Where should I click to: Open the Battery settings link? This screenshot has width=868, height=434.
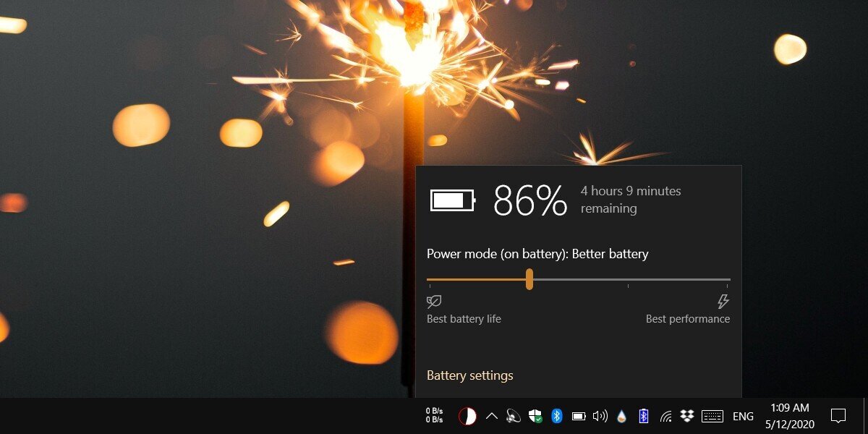pyautogui.click(x=469, y=375)
